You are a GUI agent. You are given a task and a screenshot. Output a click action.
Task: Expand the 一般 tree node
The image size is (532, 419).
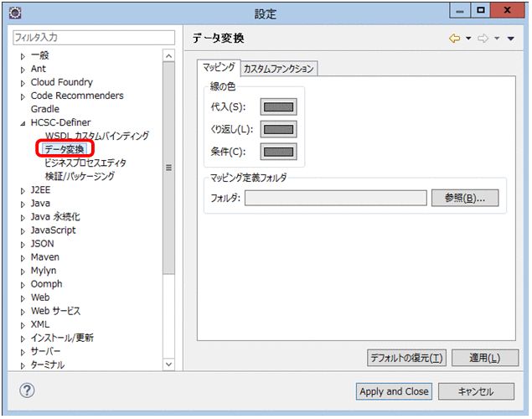(x=23, y=56)
